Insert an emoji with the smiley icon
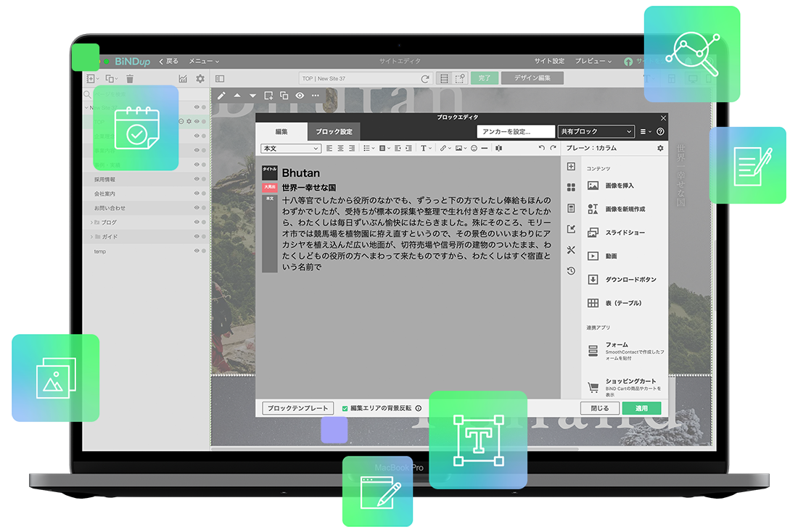 point(474,148)
